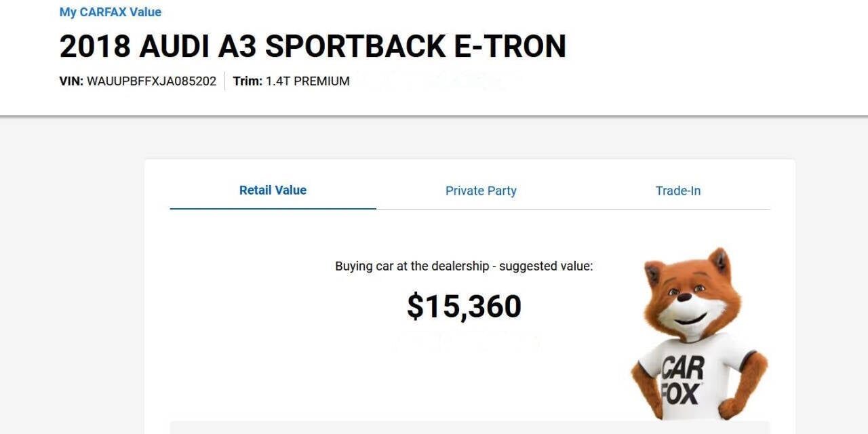The height and width of the screenshot is (434, 868).
Task: Click the blurred text below the price
Action: (468, 342)
